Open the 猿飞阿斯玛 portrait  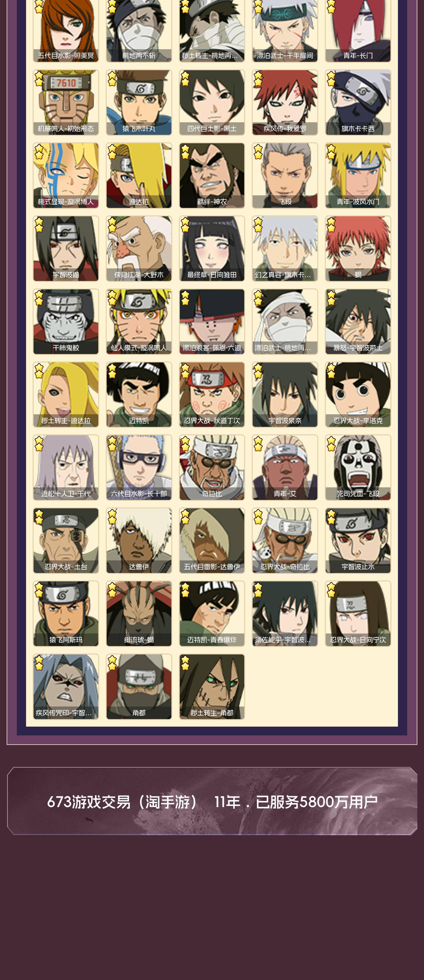point(66,614)
